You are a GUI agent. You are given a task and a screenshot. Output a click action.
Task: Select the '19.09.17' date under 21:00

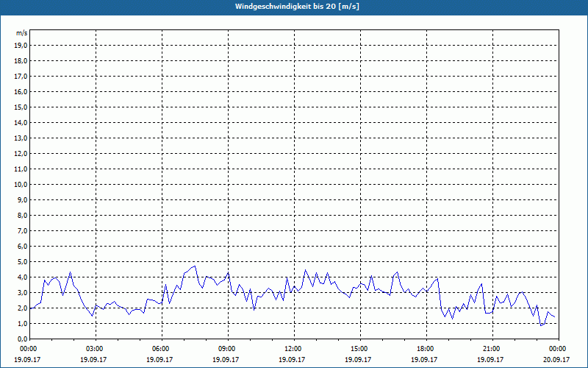(490, 359)
